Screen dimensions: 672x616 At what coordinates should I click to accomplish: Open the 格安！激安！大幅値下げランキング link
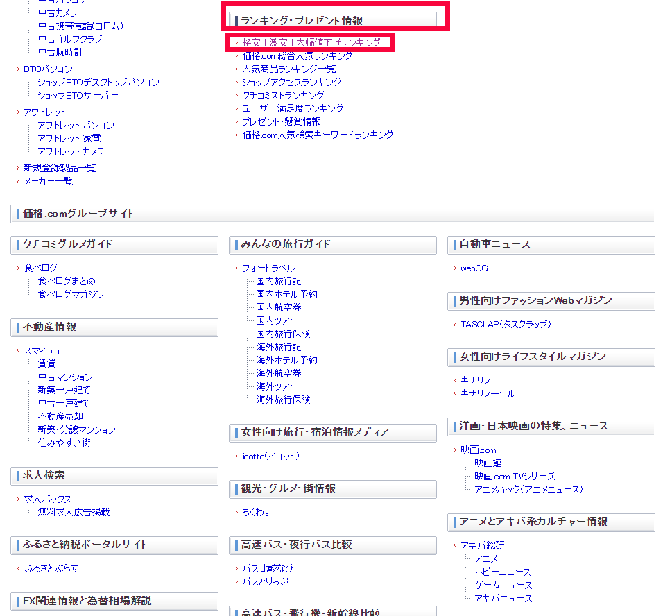pyautogui.click(x=311, y=42)
